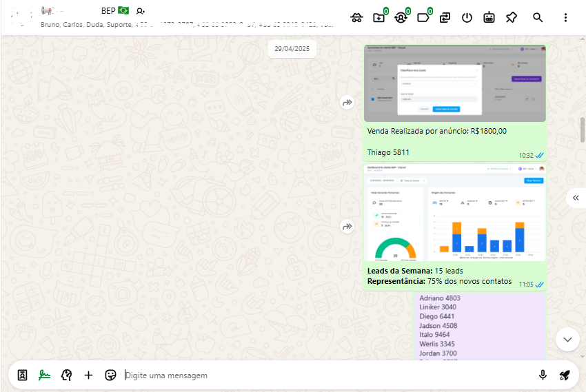The height and width of the screenshot is (392, 586).
Task: Click the rocket send icon
Action: tap(565, 375)
